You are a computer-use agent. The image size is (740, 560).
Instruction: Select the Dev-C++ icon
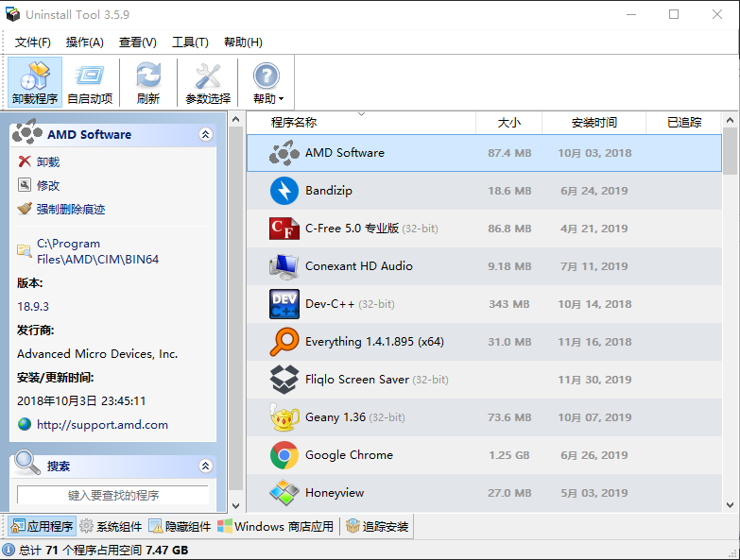284,304
